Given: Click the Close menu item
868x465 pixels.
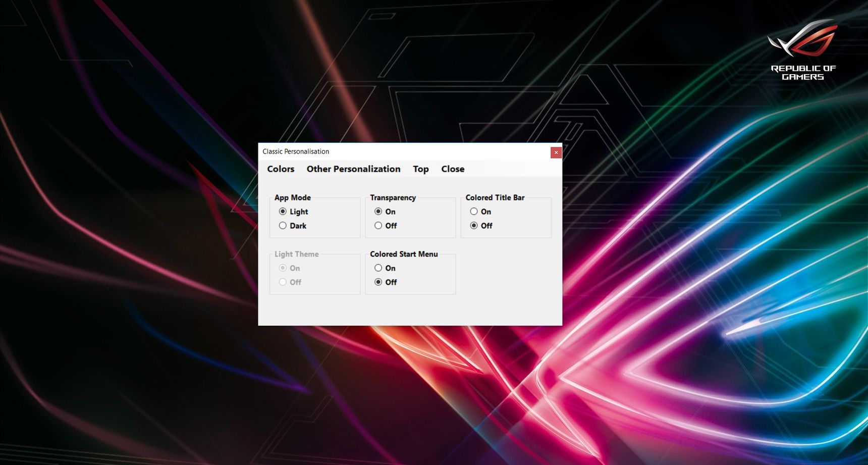Looking at the screenshot, I should [453, 169].
